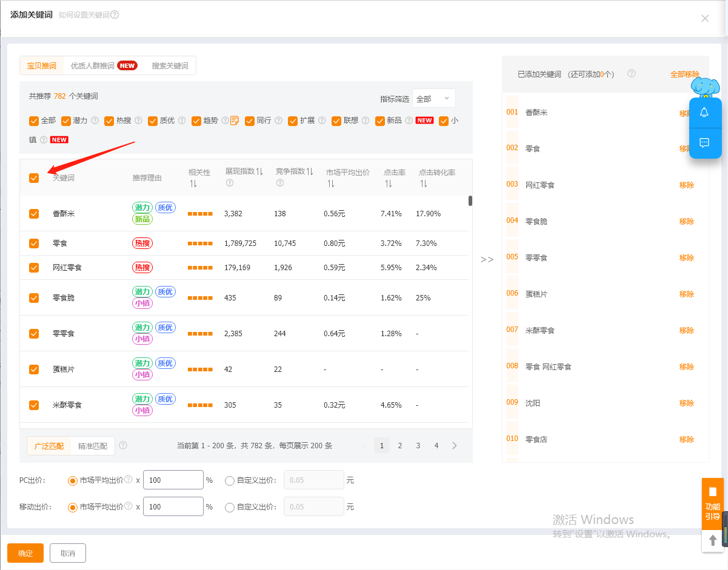Switch to 搜索关键词 tab

click(x=170, y=65)
